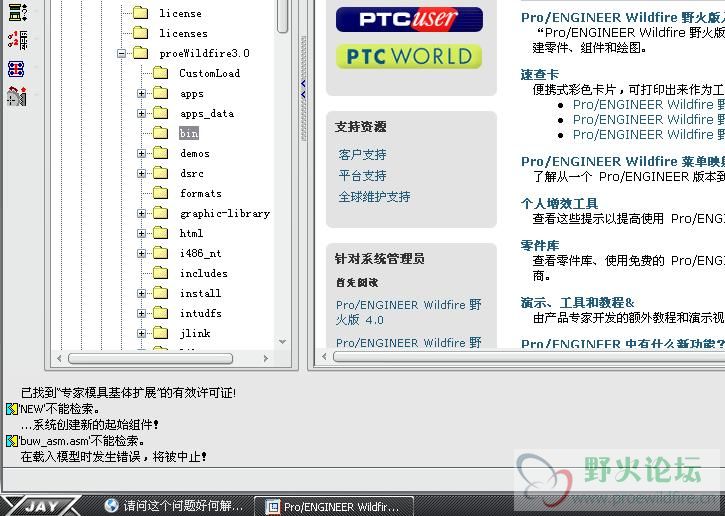
Task: Click the jlink folder icon
Action: (160, 333)
